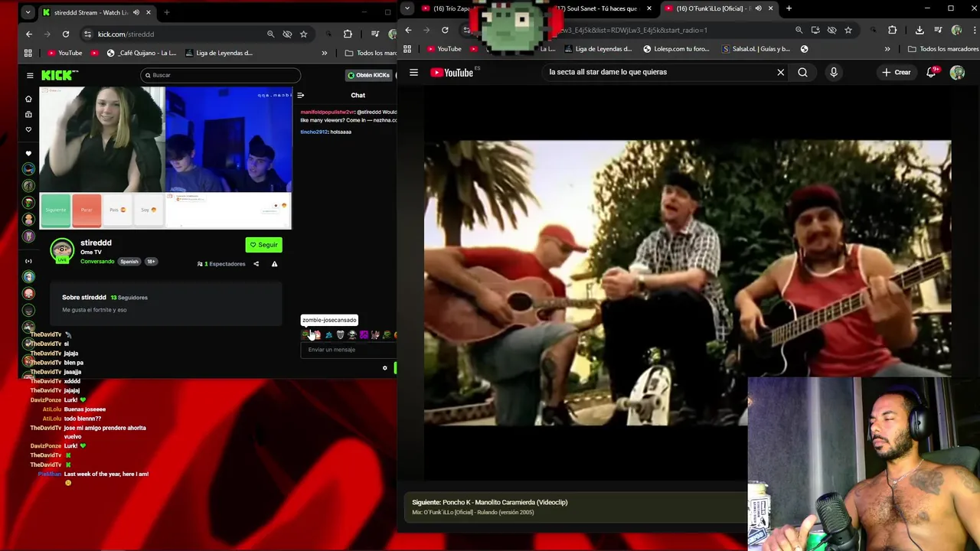This screenshot has width=980, height=551.
Task: Bookmark YouTube page with star icon
Action: 848,30
